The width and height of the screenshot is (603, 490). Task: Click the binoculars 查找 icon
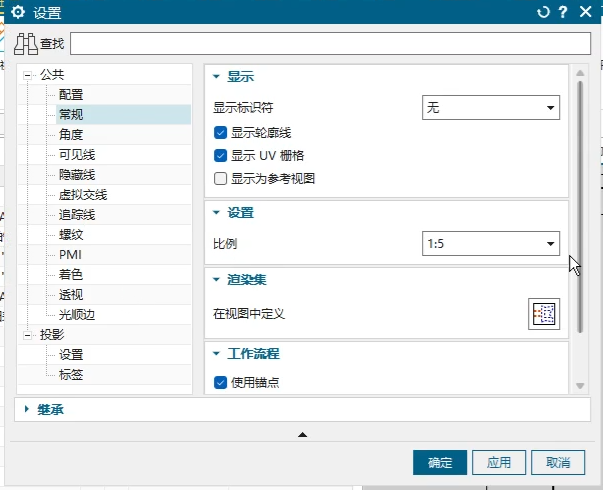tap(26, 44)
